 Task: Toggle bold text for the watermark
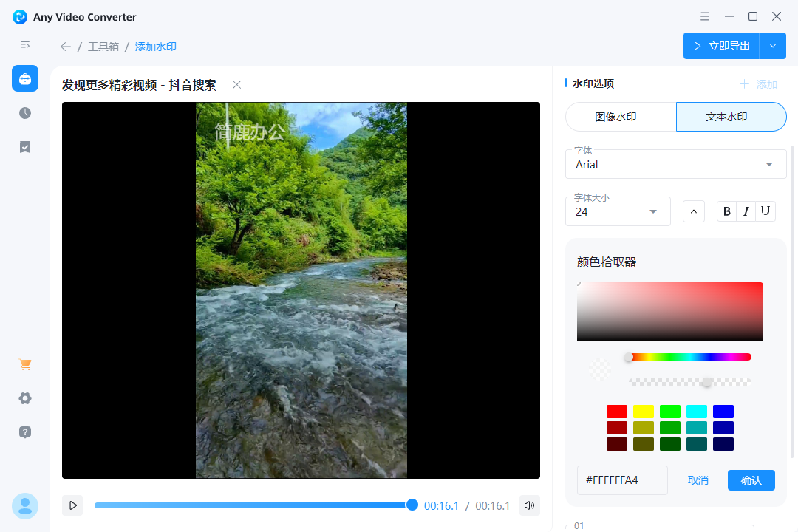click(x=726, y=211)
